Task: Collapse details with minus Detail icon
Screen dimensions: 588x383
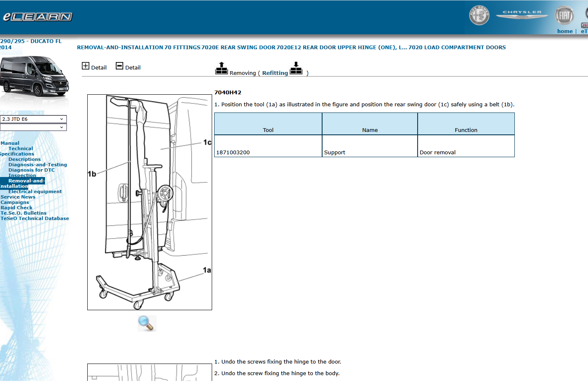Action: tap(120, 66)
